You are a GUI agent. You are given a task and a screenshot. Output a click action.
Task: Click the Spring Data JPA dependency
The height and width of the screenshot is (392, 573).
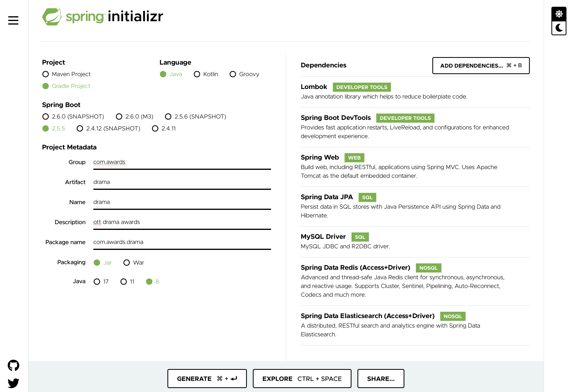[x=415, y=207]
